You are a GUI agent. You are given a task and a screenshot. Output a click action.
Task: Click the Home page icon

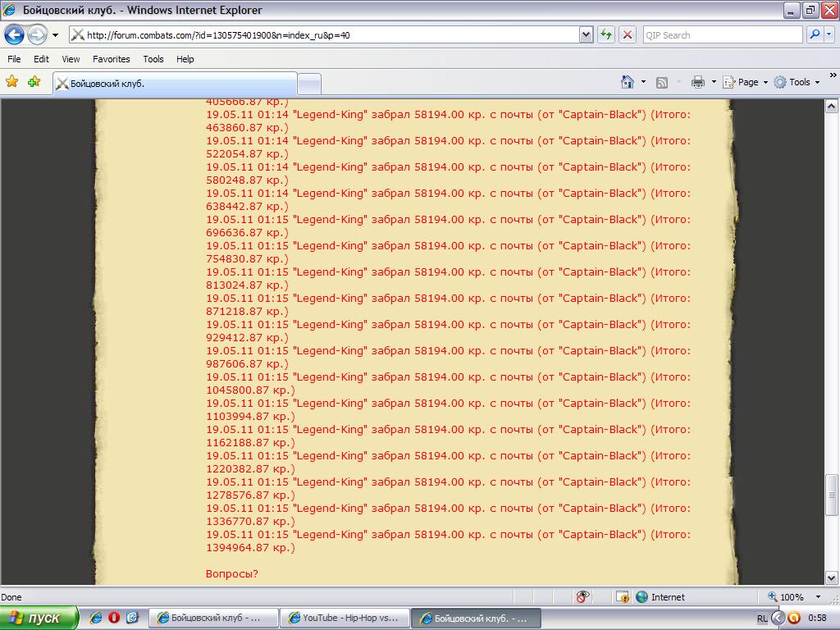(x=627, y=82)
